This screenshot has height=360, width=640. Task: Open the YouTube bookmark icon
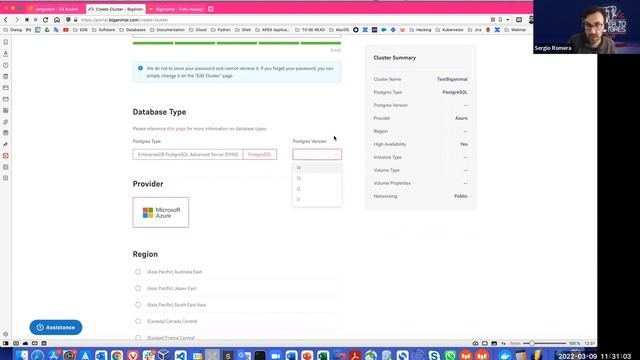pyautogui.click(x=66, y=30)
